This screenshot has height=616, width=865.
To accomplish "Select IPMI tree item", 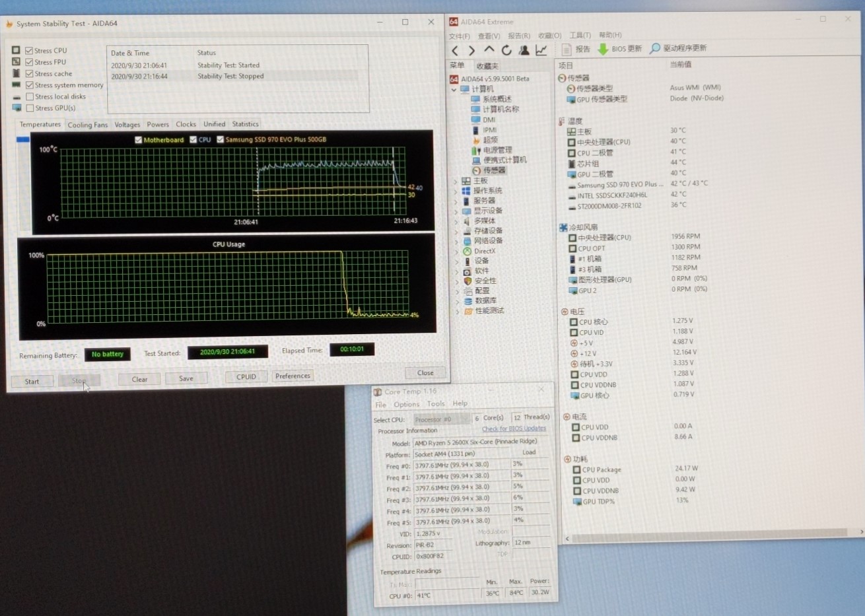I will click(490, 129).
